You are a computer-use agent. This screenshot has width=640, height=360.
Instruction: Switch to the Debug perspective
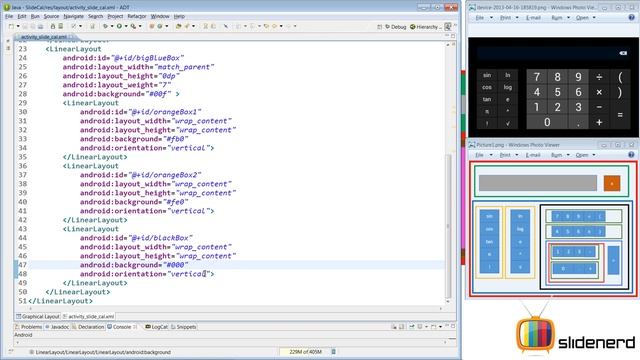pyautogui.click(x=396, y=27)
